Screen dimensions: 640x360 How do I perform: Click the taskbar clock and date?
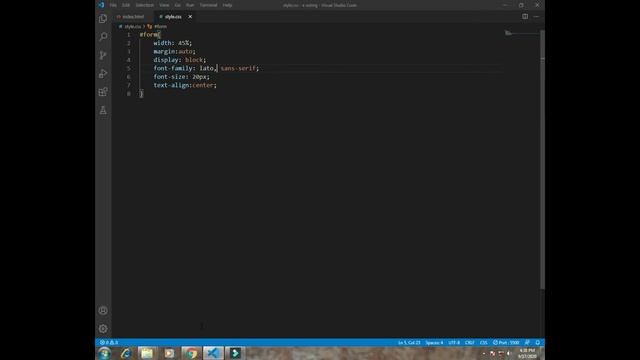(527, 353)
